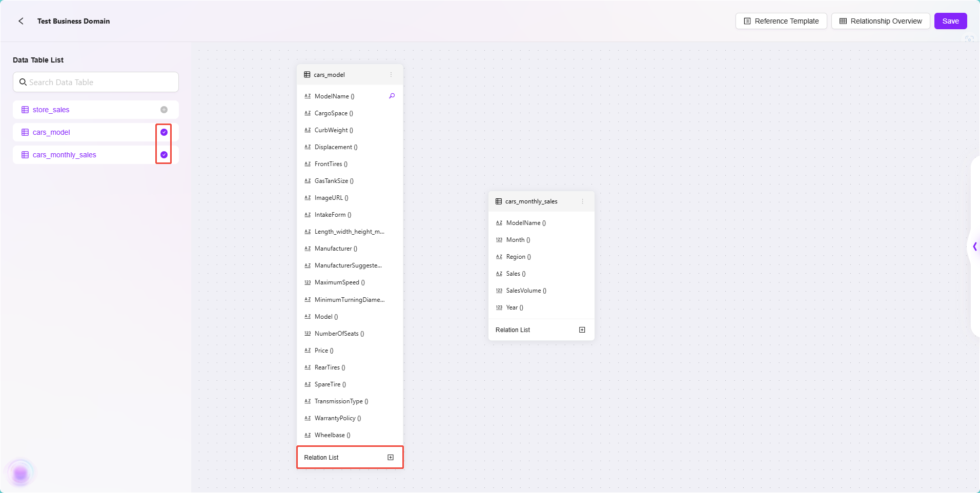Open the cars_monthly_sales card three-dot menu
This screenshot has height=493, width=980.
[583, 201]
